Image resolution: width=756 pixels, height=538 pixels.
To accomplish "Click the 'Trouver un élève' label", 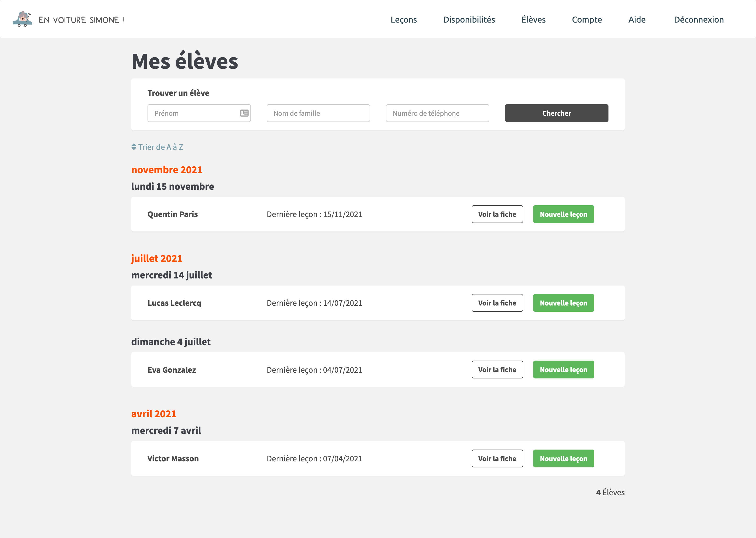I will point(178,93).
